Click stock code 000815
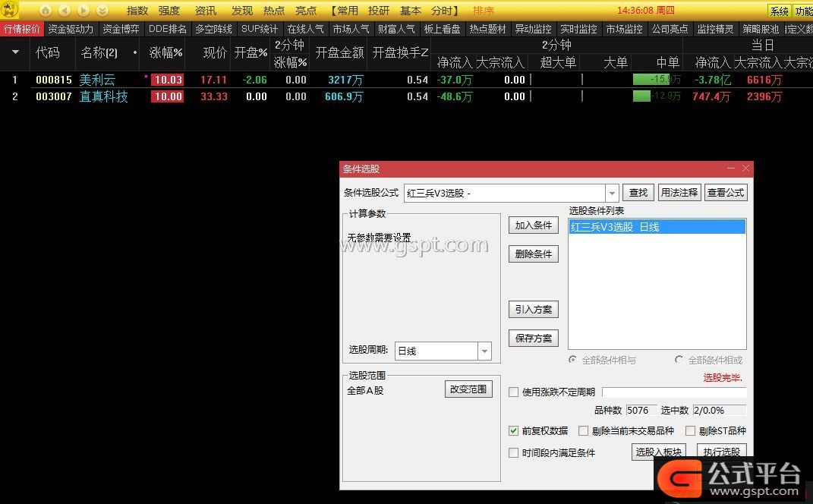 (54, 80)
